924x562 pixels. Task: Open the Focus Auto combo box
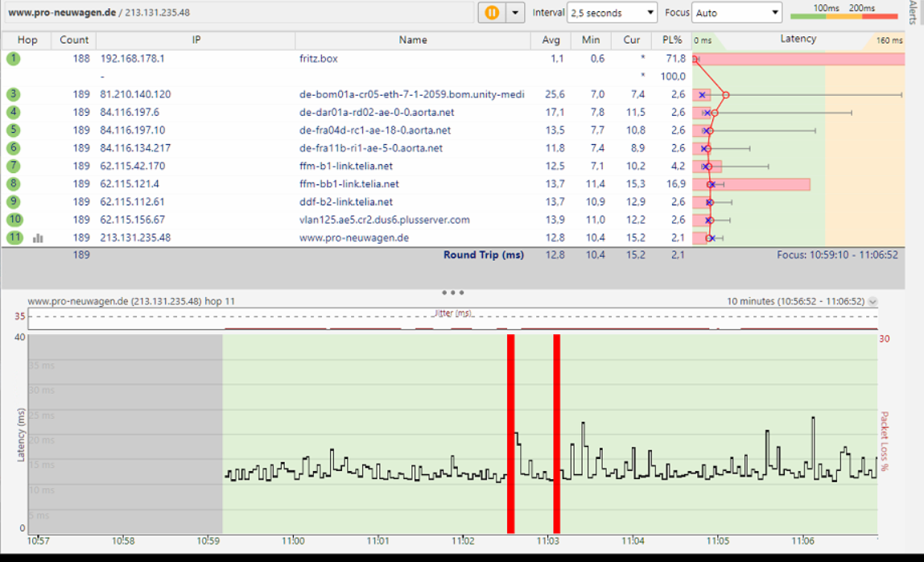coord(736,12)
